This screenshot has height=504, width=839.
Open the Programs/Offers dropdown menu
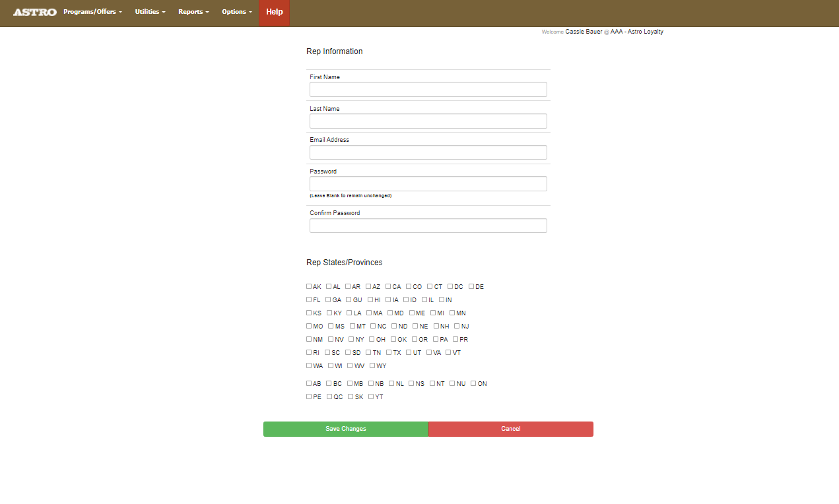click(x=93, y=12)
